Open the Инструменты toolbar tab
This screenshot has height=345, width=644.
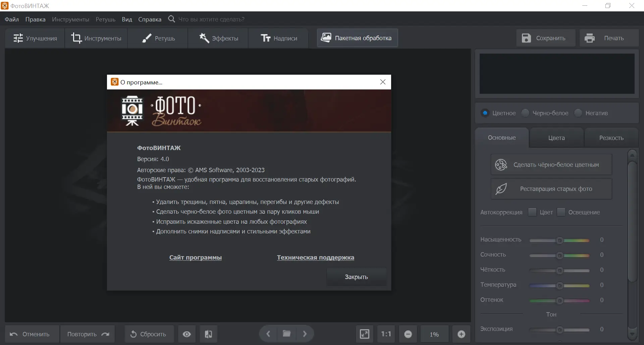coord(96,38)
